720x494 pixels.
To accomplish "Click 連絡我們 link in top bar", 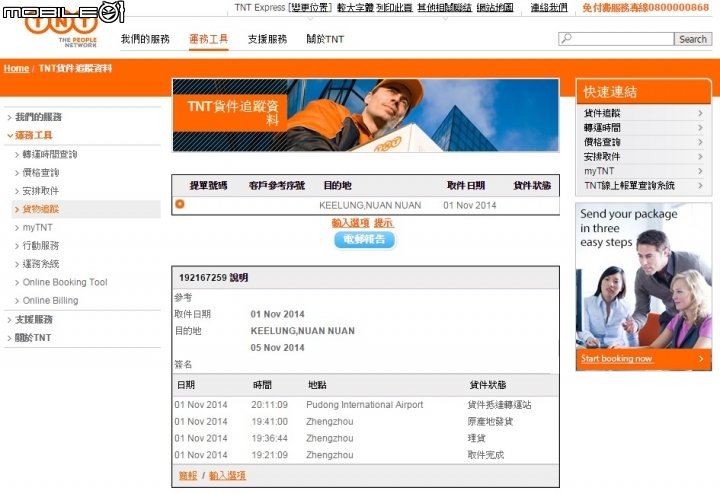I will 549,8.
